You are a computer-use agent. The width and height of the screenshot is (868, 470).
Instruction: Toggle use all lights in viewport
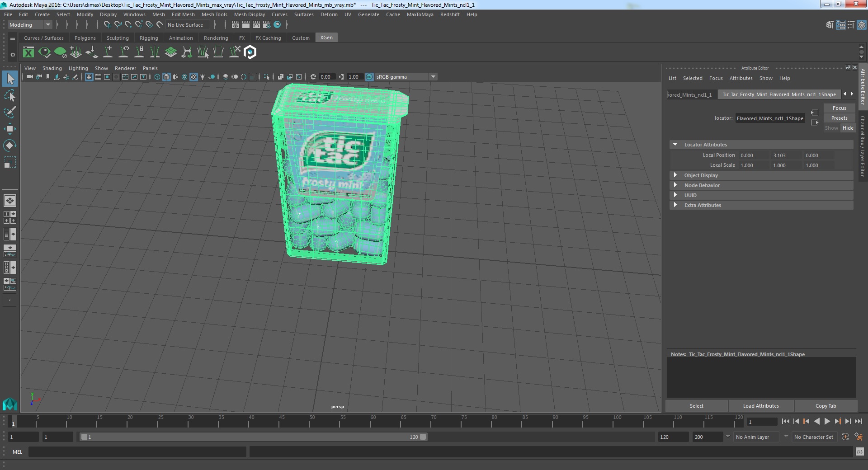[203, 77]
